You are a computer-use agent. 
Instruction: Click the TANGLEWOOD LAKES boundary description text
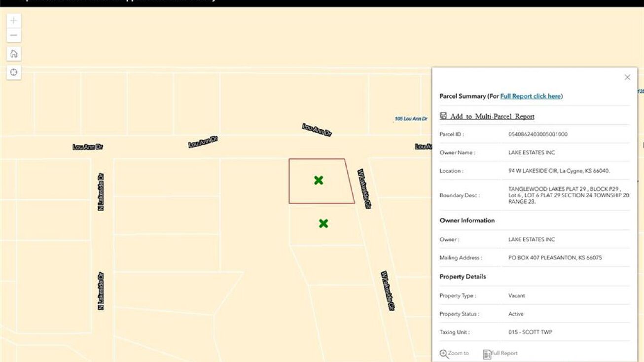click(x=568, y=195)
